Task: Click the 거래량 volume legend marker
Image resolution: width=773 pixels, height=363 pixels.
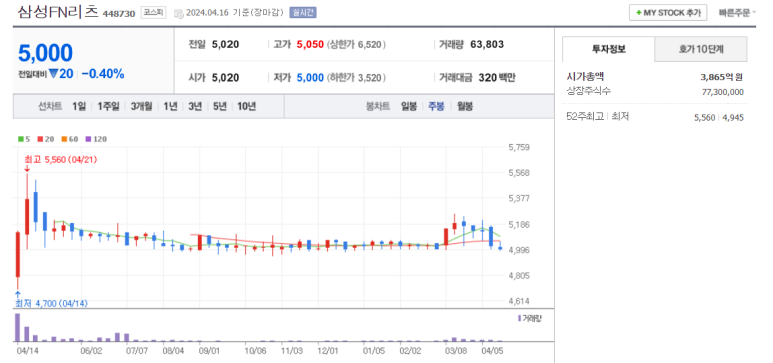Action: click(529, 319)
